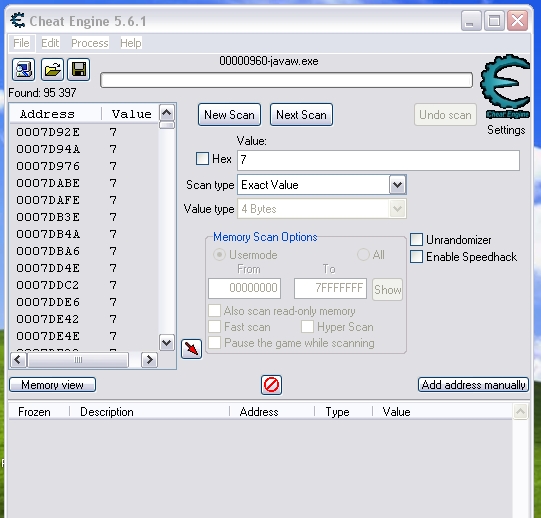Click the Next Scan button
The width and height of the screenshot is (541, 518).
(301, 115)
